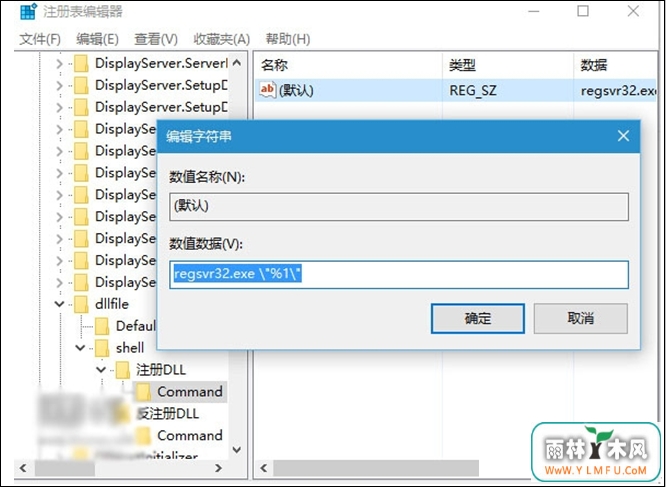
Task: Open the 收藏夹(A) menu
Action: [x=221, y=39]
